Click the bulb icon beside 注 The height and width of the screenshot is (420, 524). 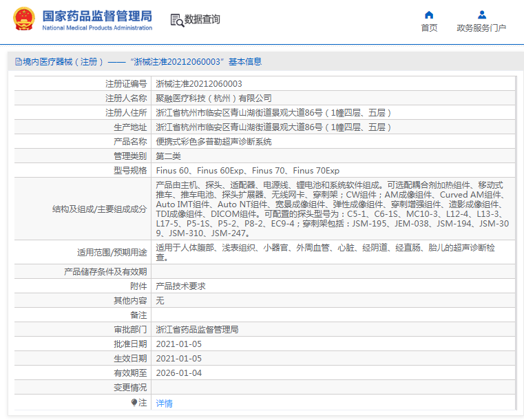[x=134, y=402]
